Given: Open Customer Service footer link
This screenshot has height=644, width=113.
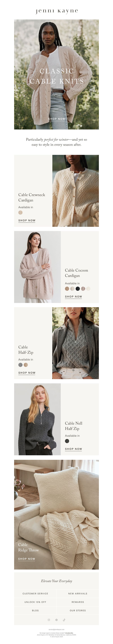Looking at the screenshot, I should coord(35,594).
